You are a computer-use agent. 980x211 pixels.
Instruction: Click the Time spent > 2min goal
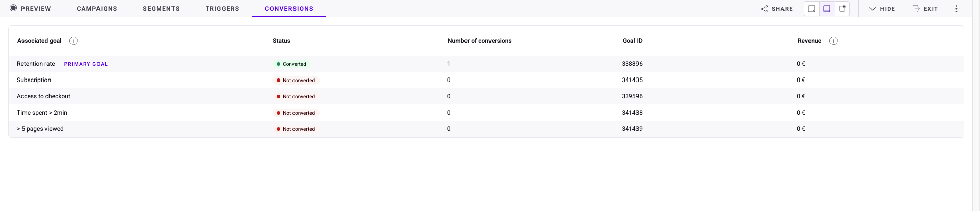pos(42,113)
